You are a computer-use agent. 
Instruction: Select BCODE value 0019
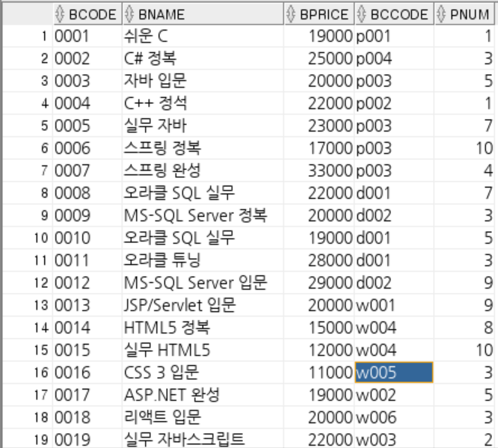click(87, 440)
